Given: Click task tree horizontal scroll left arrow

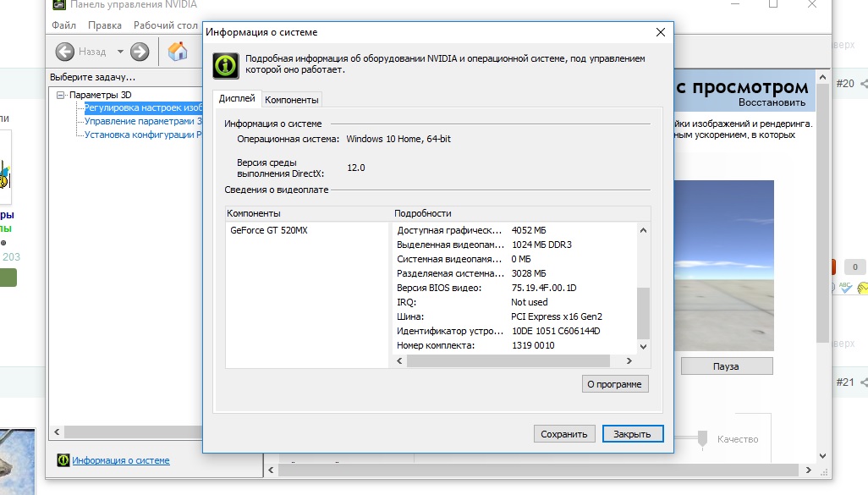Looking at the screenshot, I should tap(57, 432).
